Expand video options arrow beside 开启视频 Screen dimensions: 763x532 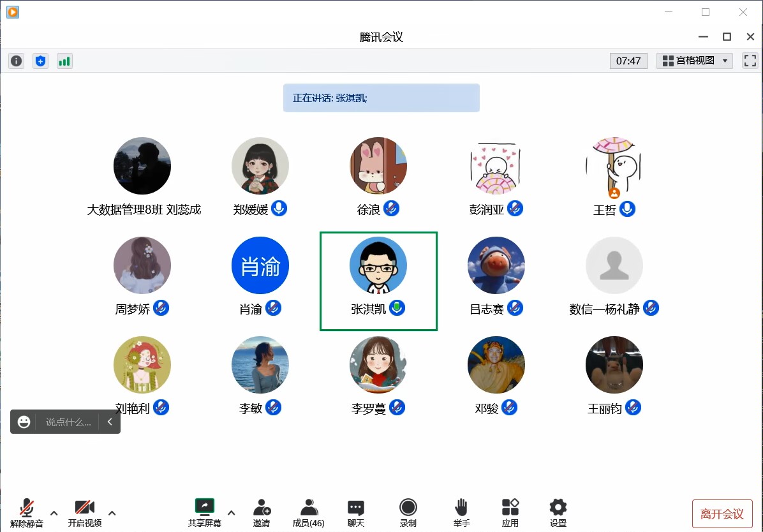[112, 513]
